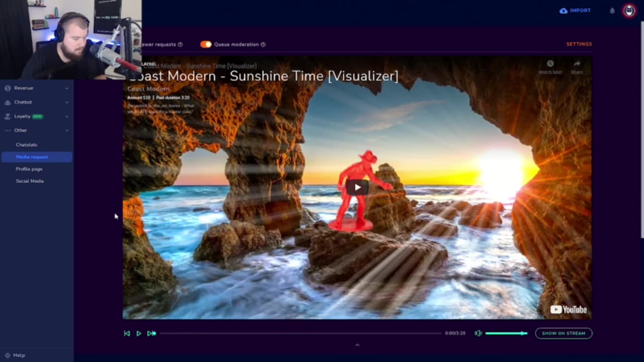The height and width of the screenshot is (362, 644).
Task: Expand the Revenue menu chevron
Action: (x=67, y=88)
